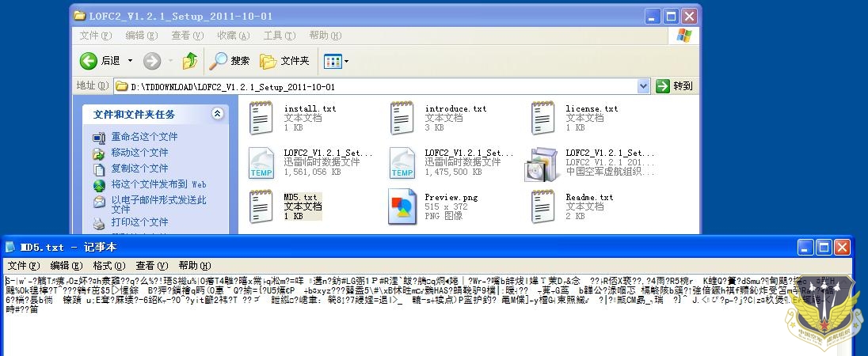Select the Readme.txt file
868x356 pixels.
point(542,206)
